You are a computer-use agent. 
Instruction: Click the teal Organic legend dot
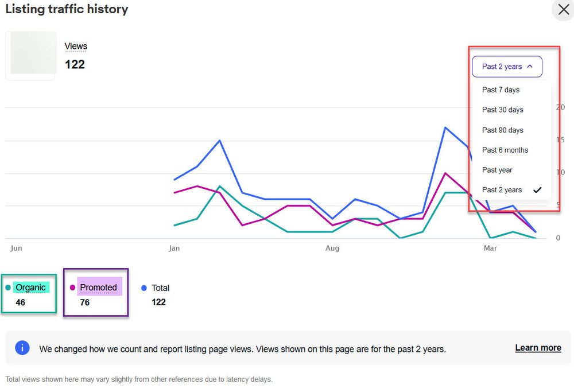tap(7, 287)
